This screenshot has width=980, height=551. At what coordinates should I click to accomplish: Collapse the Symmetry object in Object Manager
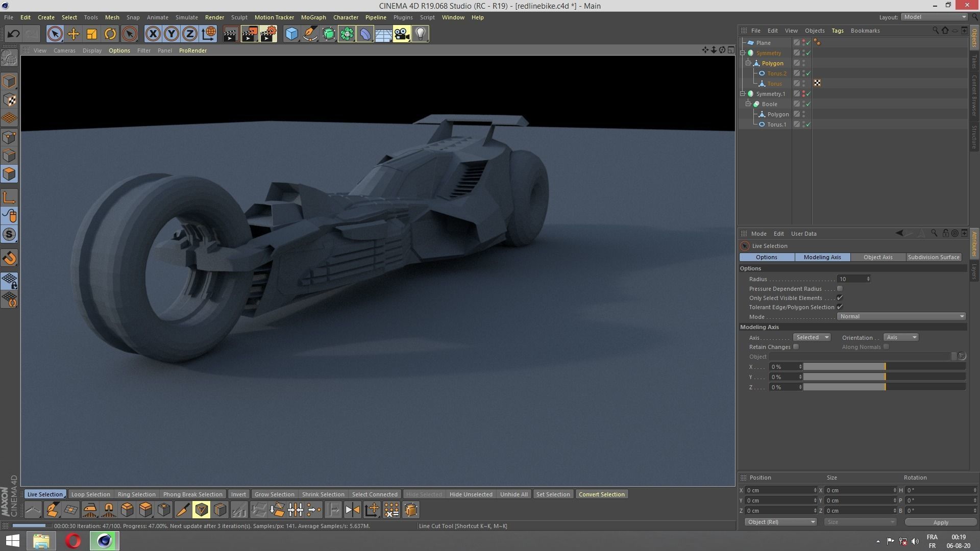pyautogui.click(x=743, y=53)
